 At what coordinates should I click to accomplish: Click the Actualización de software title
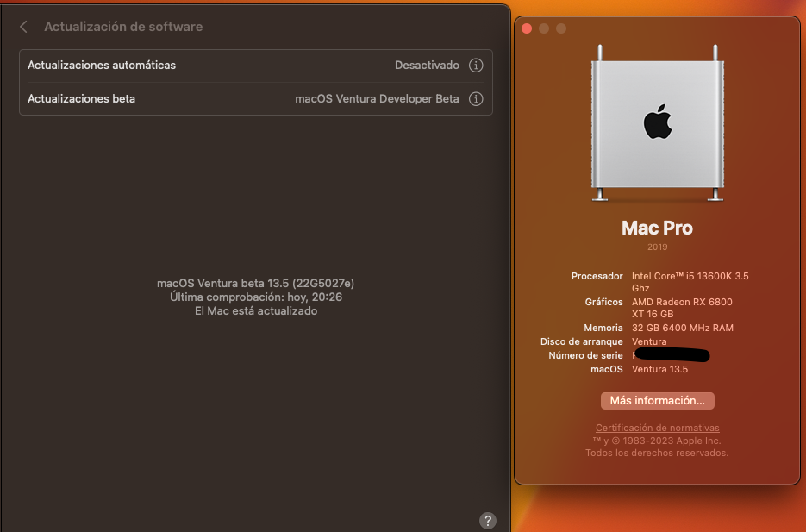click(123, 27)
